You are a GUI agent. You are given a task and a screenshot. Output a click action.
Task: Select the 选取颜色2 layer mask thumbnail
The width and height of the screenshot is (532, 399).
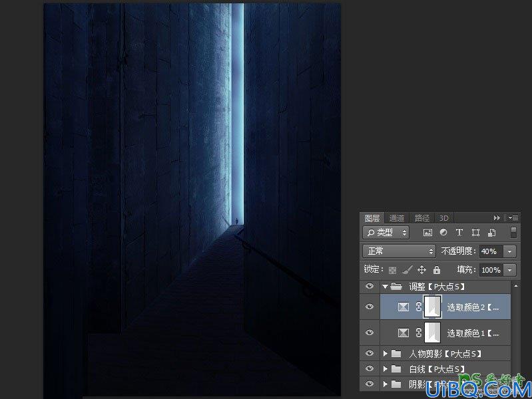pyautogui.click(x=433, y=307)
